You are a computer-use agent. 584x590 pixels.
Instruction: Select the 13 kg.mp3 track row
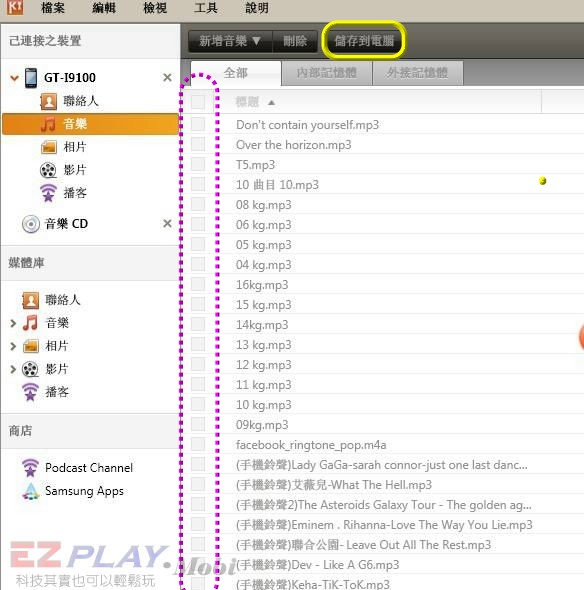(x=383, y=345)
